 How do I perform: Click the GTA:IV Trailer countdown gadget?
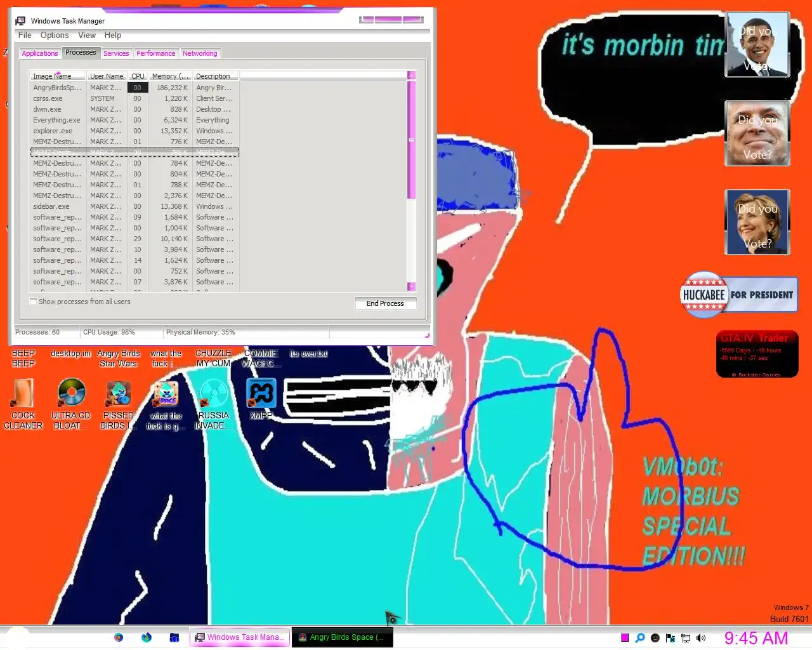click(757, 354)
